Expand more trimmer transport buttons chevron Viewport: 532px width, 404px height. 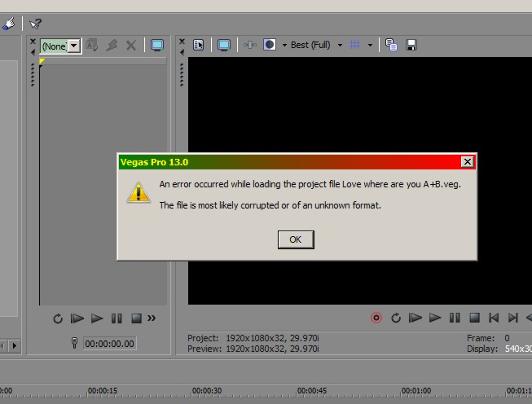[152, 318]
